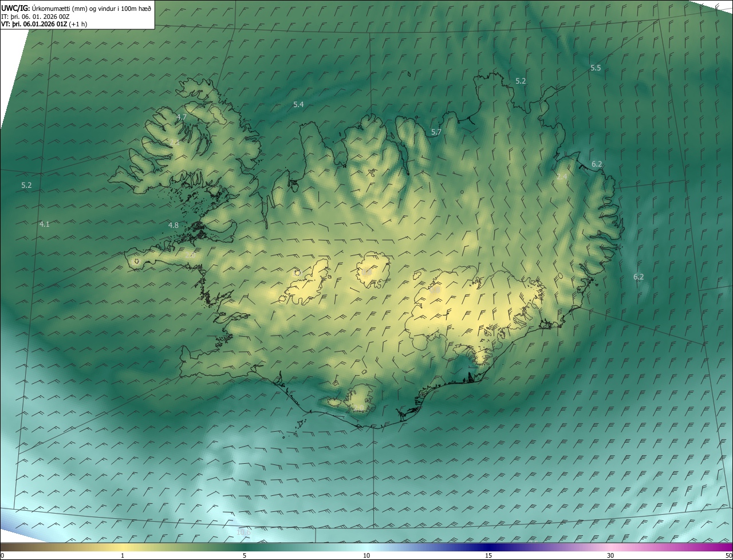Viewport: 733px width, 560px height.
Task: Click the 2.4 value beside the 6.2 label
Action: click(x=562, y=176)
